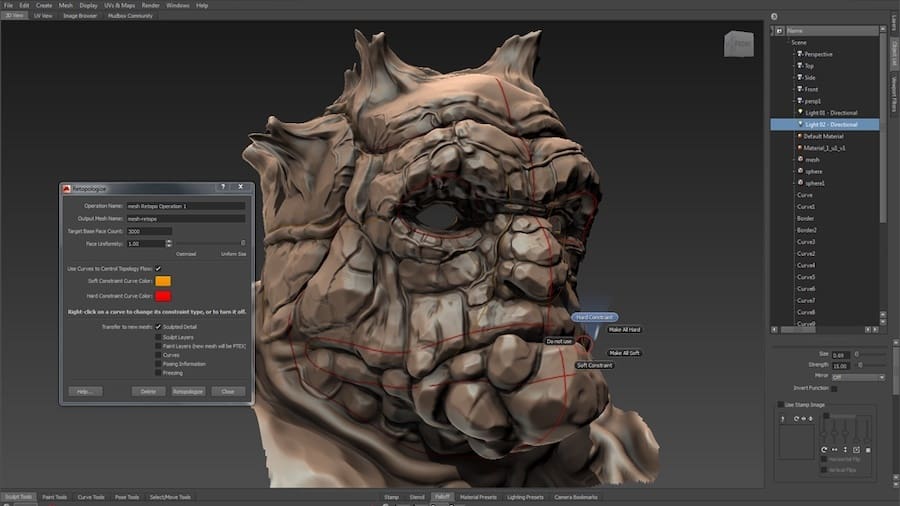Open Hard Constraint Curve Color red swatch
The width and height of the screenshot is (900, 506).
coord(163,296)
